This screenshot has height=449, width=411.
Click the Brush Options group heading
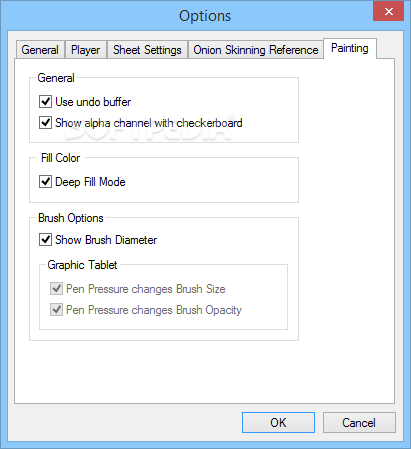click(71, 218)
